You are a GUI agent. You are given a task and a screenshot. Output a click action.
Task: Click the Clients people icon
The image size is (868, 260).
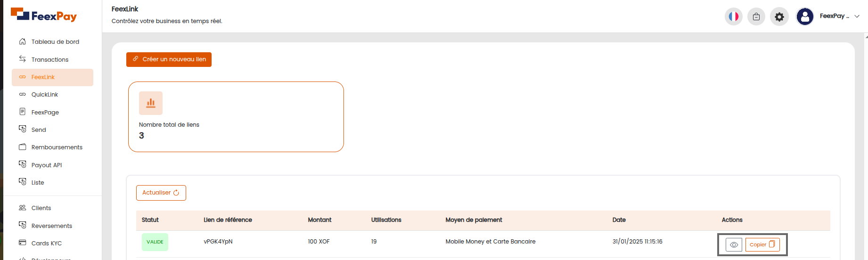click(22, 208)
